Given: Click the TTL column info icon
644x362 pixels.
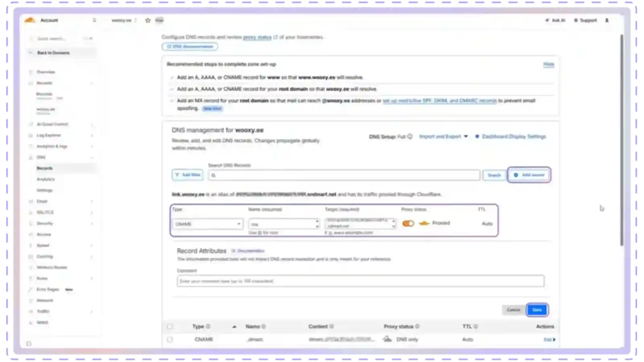Looking at the screenshot, I should [x=476, y=327].
